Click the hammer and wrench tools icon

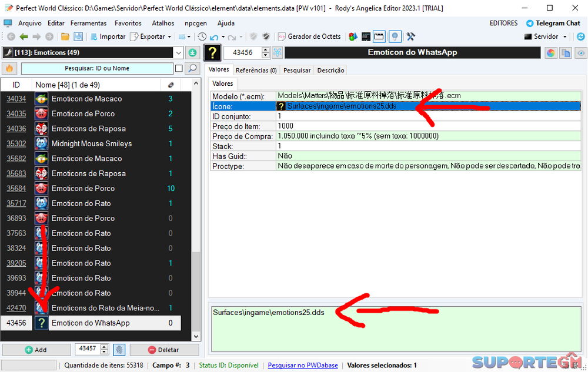point(410,36)
